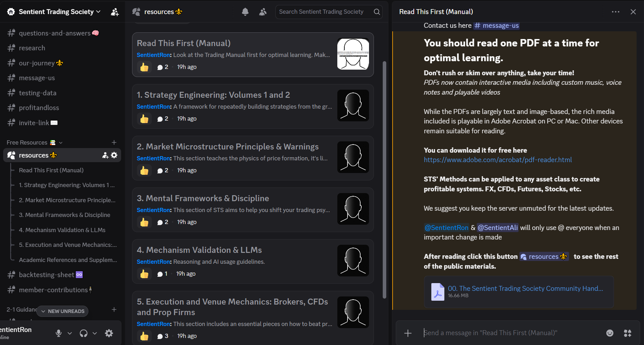This screenshot has height=345, width=644.
Task: Open the Adobe Acrobat pdf-reader link
Action: pyautogui.click(x=498, y=160)
